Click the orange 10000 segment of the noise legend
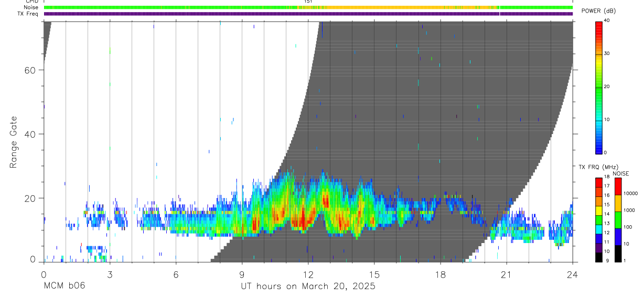Screen dimensions: 644x297 coord(617,203)
